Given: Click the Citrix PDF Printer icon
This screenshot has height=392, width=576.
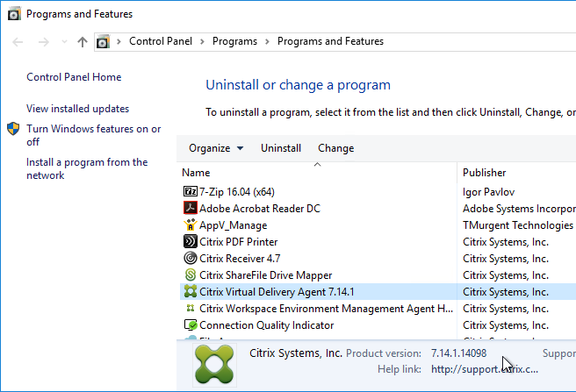Looking at the screenshot, I should (191, 241).
